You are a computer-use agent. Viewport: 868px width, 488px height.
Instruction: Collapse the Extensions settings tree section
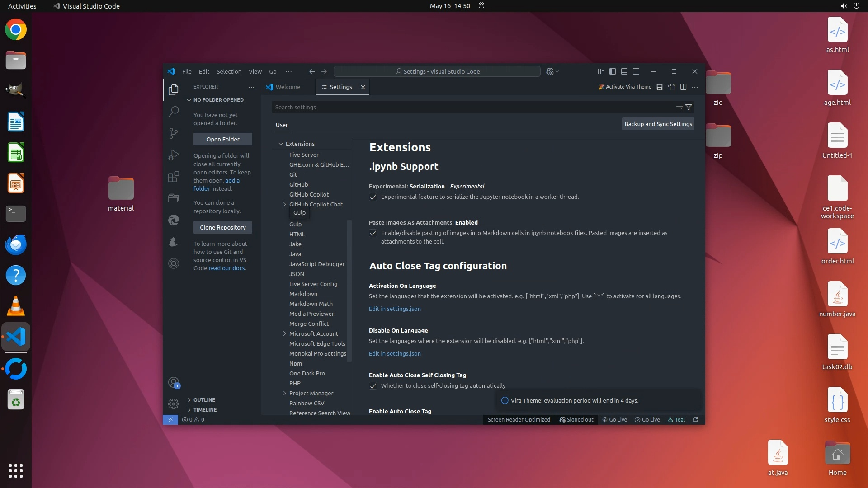281,144
